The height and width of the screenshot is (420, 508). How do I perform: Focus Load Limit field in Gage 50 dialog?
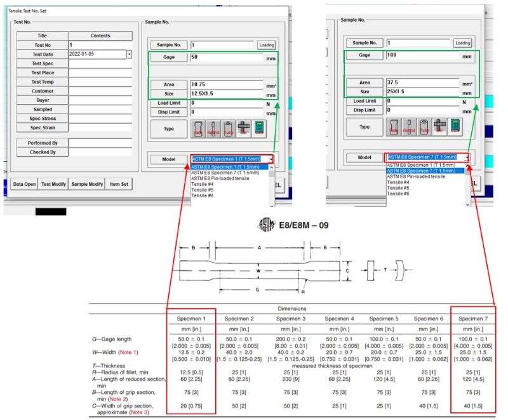tap(227, 103)
